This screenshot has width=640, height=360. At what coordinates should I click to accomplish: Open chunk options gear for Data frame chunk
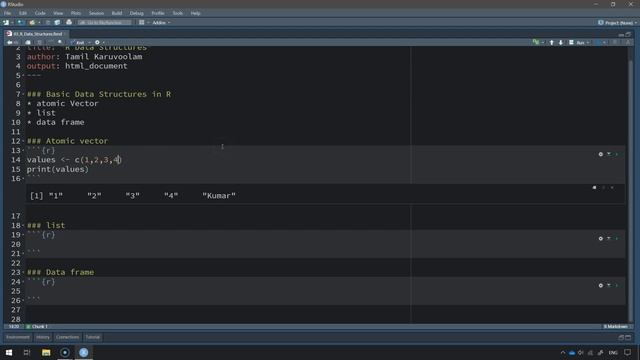tap(600, 285)
